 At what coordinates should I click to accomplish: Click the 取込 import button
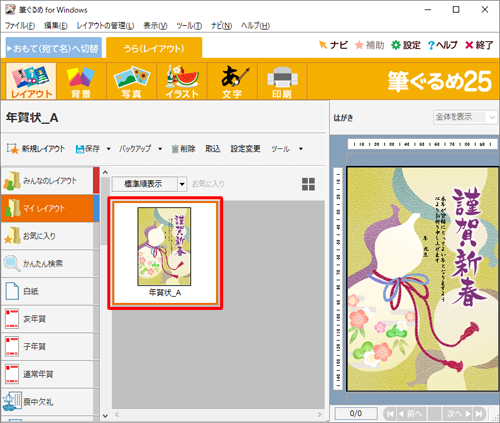click(x=213, y=149)
